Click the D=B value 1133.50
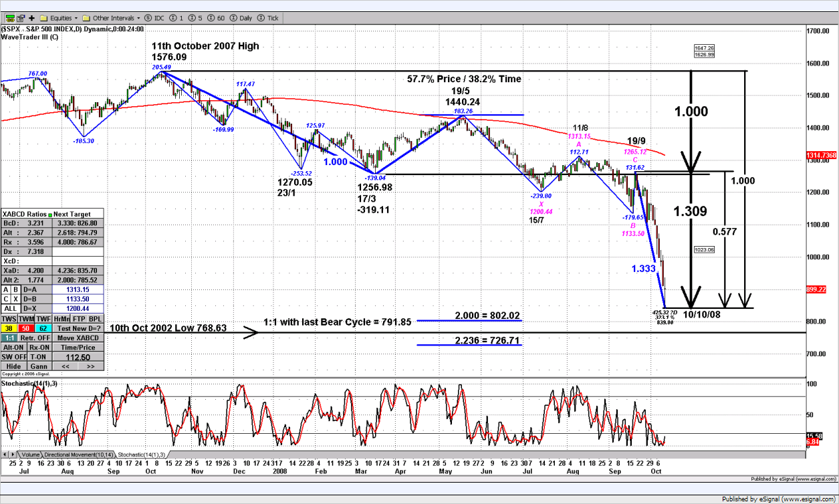Image resolution: width=839 pixels, height=504 pixels. point(78,299)
